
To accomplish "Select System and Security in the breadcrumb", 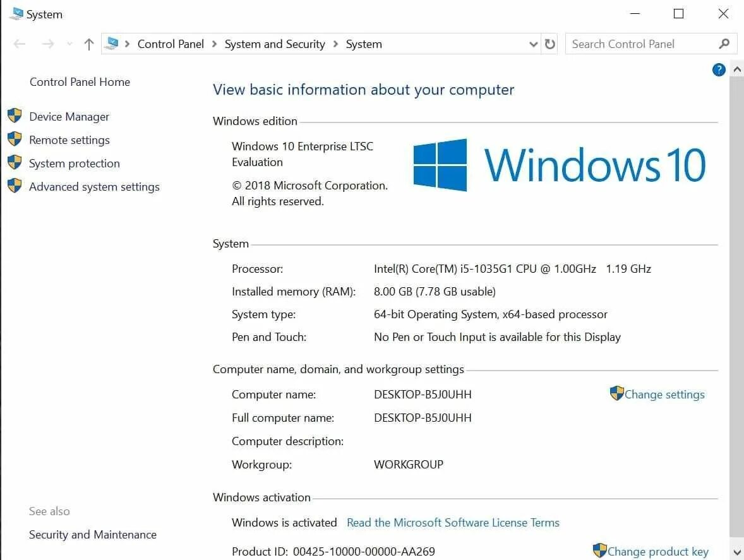I will pyautogui.click(x=275, y=44).
